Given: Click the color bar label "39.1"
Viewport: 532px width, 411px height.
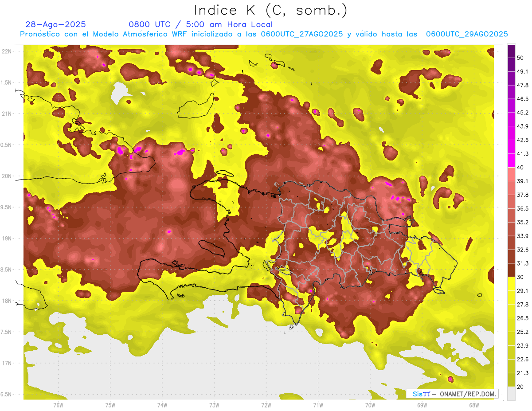Looking at the screenshot, I should [x=523, y=181].
